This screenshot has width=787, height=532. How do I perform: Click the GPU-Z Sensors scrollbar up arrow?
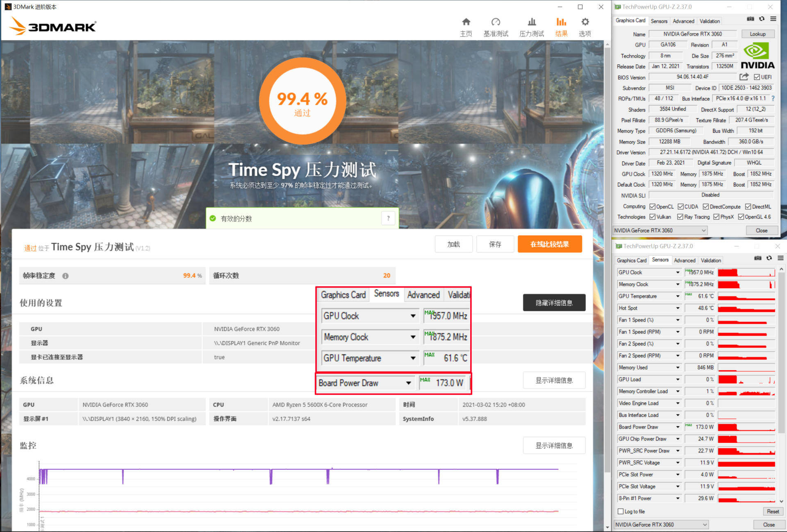click(x=781, y=269)
